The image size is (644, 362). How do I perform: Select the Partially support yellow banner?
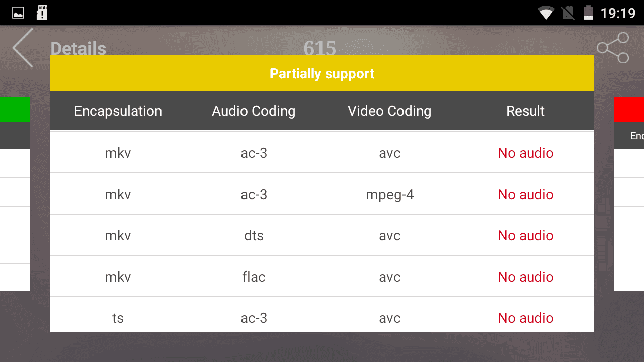click(322, 73)
